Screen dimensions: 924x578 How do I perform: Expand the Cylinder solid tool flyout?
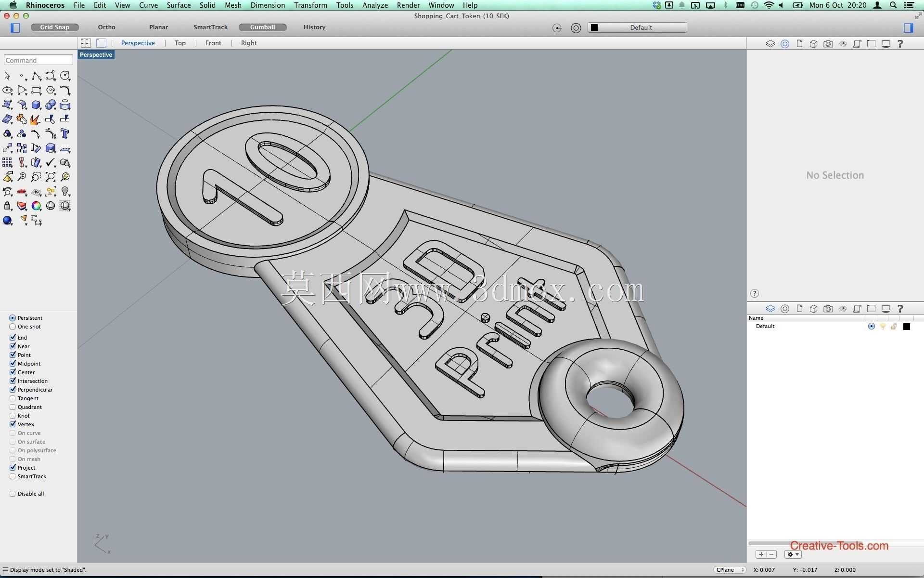click(x=70, y=108)
